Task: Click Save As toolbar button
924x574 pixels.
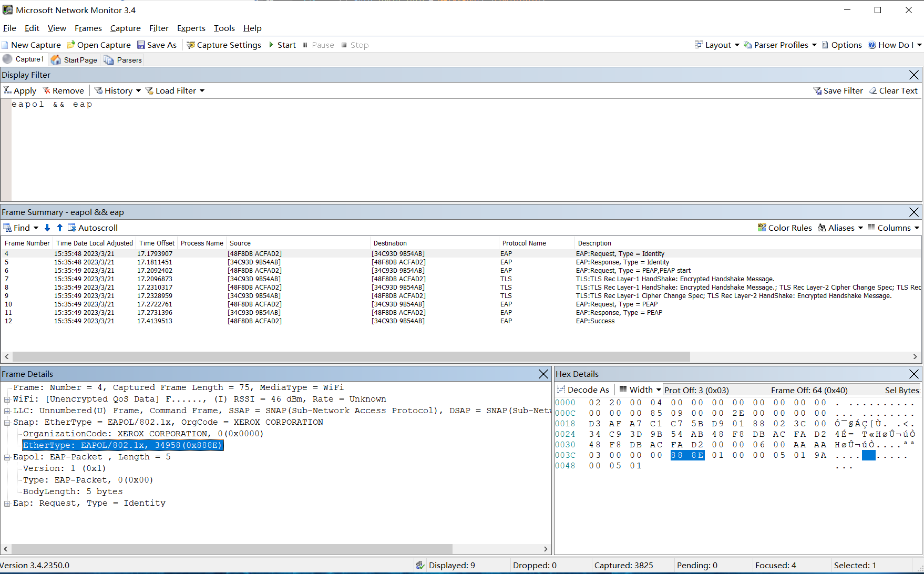Action: (x=157, y=45)
